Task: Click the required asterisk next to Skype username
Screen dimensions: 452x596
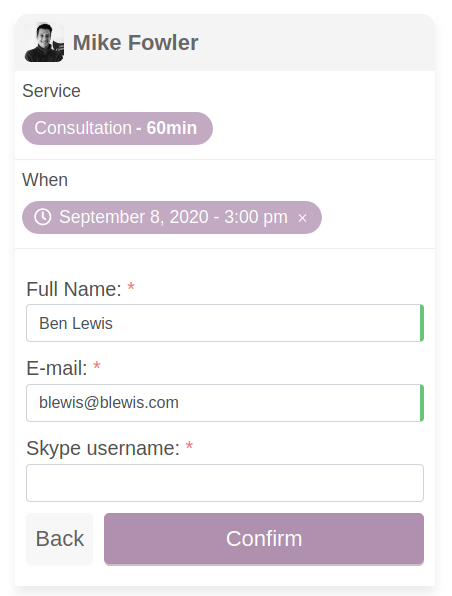Action: (189, 445)
